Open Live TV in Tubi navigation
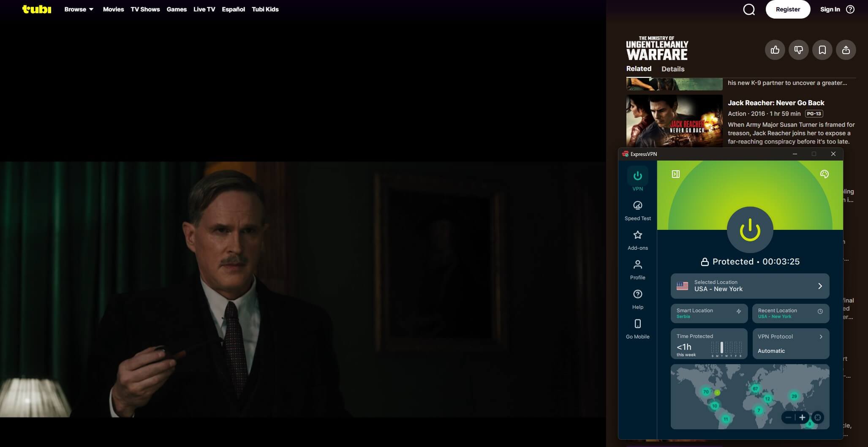This screenshot has width=868, height=447. [x=204, y=9]
